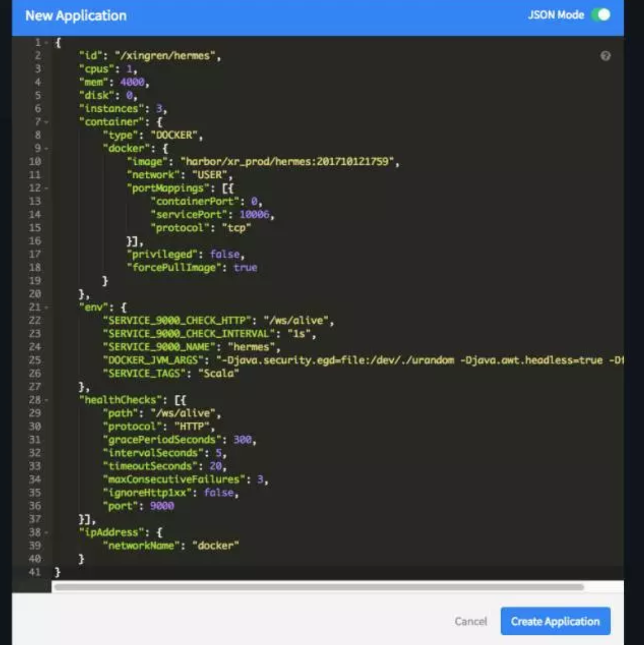Viewport: 644px width, 645px height.
Task: Fold the "ipAddress" block on line 38
Action: [46, 532]
